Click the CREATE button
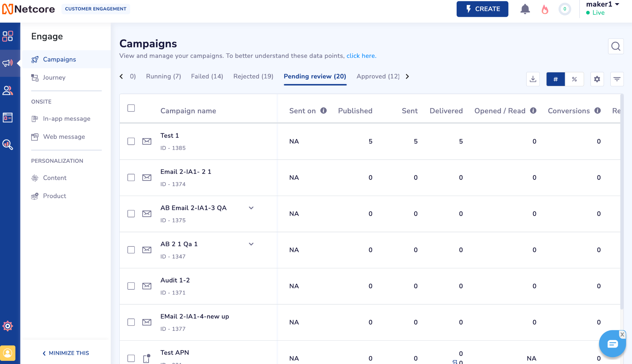This screenshot has width=632, height=364. (x=482, y=9)
